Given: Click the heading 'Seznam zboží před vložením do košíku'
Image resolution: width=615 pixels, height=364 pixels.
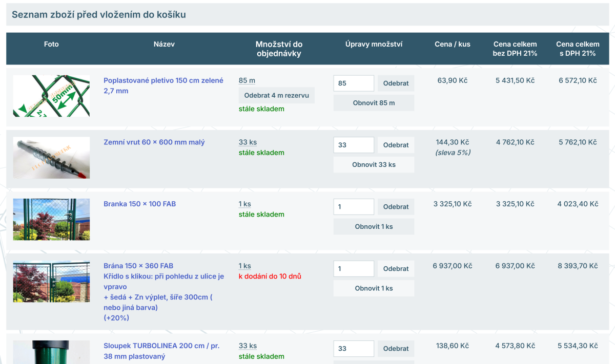Looking at the screenshot, I should click(x=99, y=15).
